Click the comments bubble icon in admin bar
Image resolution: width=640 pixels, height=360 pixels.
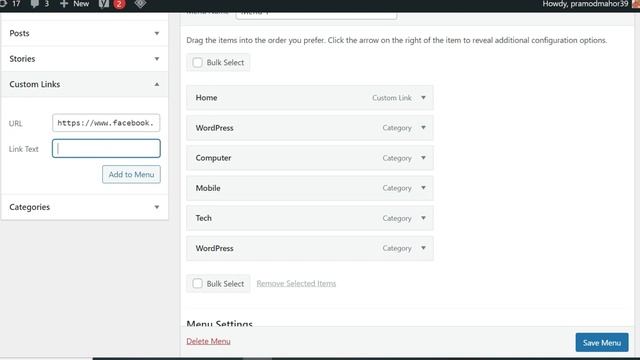pyautogui.click(x=35, y=4)
